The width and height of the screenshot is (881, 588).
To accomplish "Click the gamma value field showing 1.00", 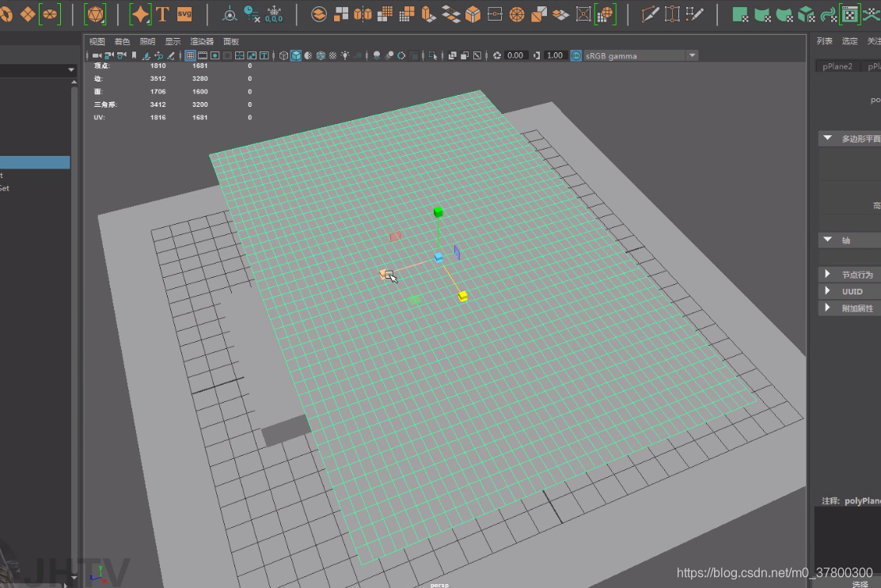I will click(x=555, y=55).
